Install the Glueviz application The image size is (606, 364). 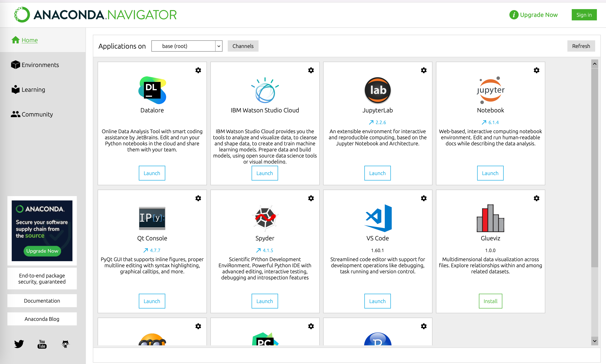[x=490, y=301]
